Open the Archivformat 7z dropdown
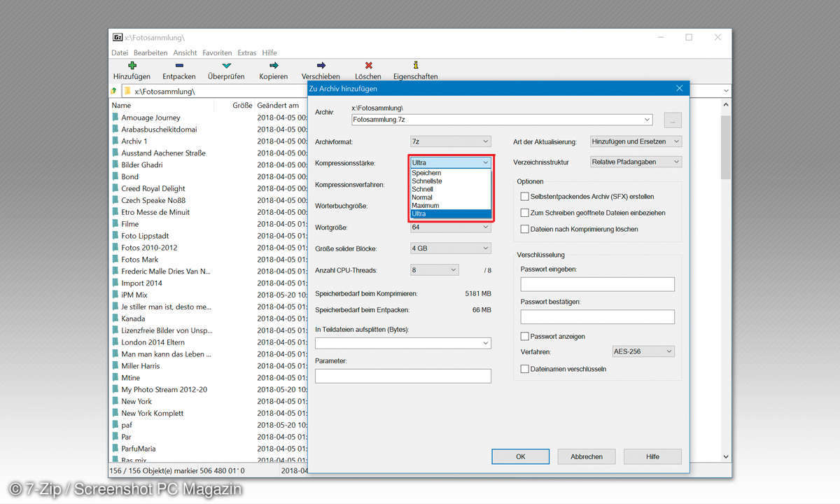The image size is (840, 504). (x=450, y=141)
